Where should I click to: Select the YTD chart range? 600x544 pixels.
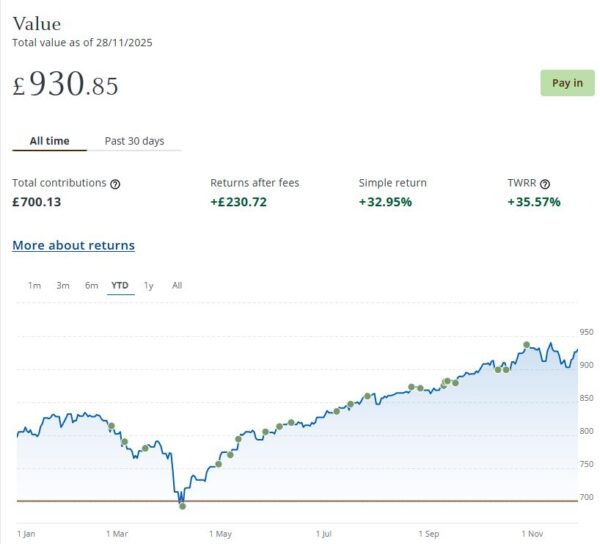pos(120,286)
